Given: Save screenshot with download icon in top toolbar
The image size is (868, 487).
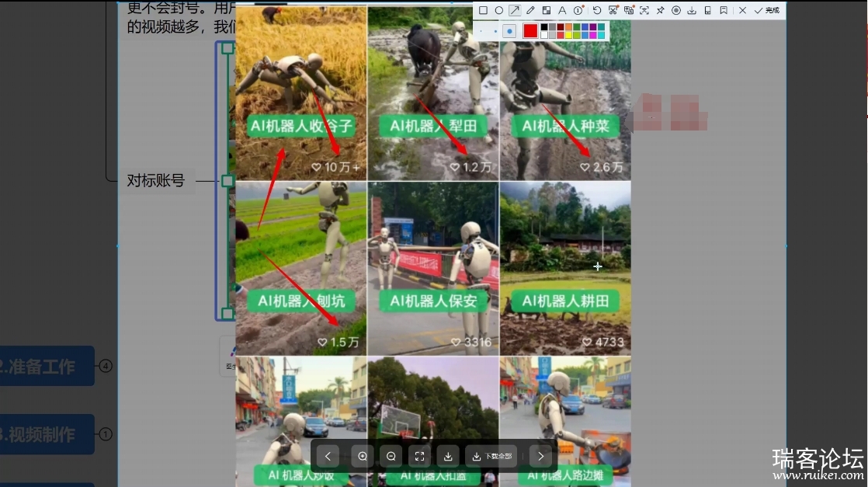Looking at the screenshot, I should coord(691,10).
